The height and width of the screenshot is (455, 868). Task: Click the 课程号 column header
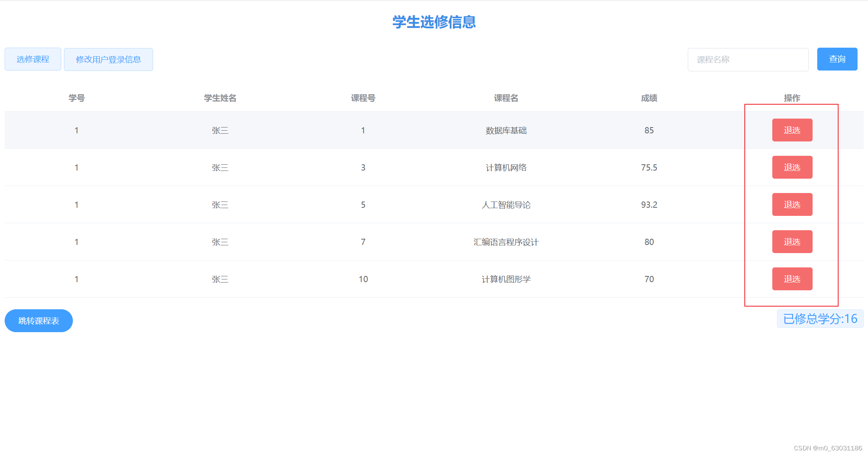[363, 98]
